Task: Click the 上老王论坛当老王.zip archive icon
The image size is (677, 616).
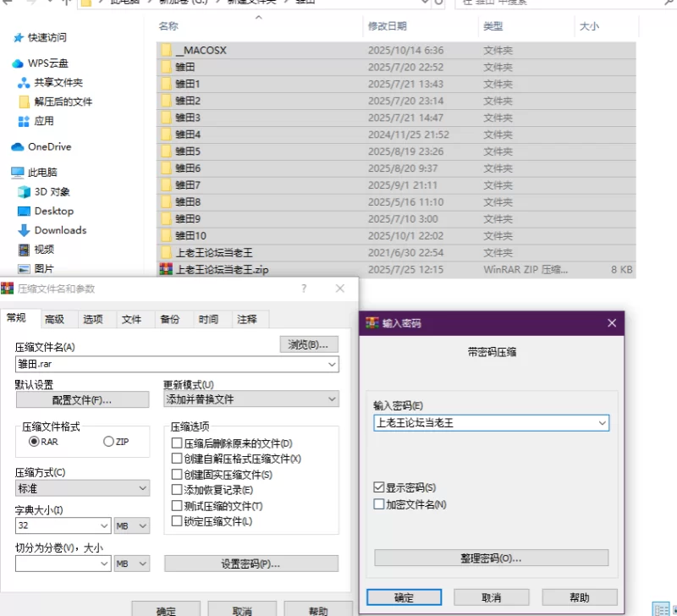Action: (166, 269)
